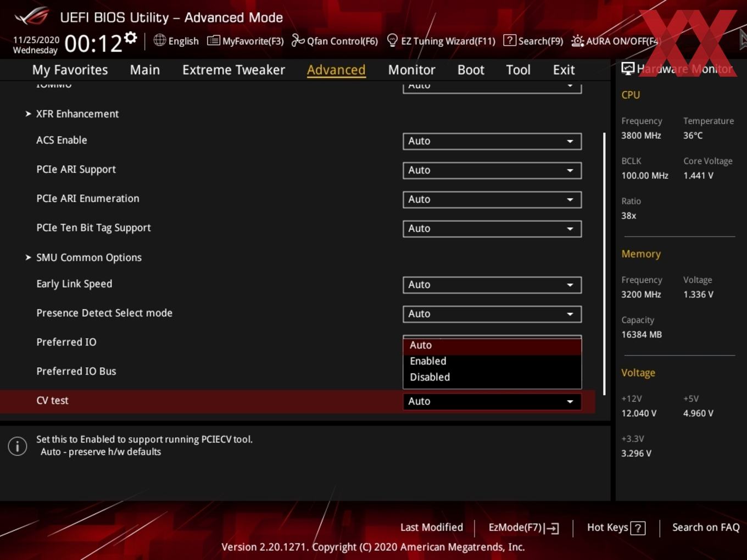Click the 11/25/2020 date text
The height and width of the screenshot is (560, 747).
[x=36, y=40]
